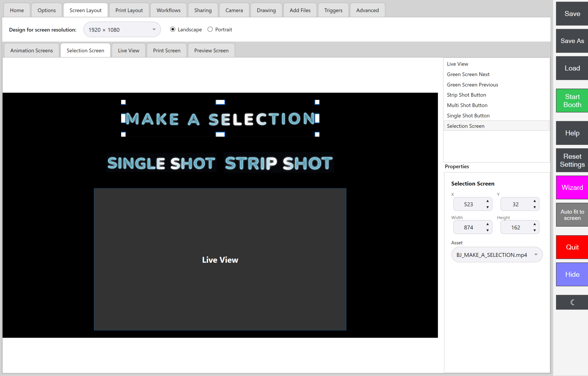588x376 pixels.
Task: Increase the Height value
Action: [x=534, y=224]
